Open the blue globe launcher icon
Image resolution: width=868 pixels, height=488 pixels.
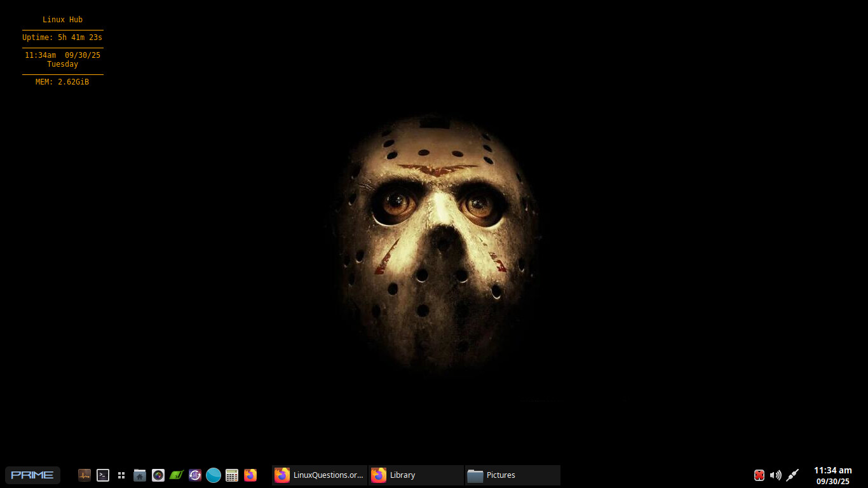pos(214,475)
